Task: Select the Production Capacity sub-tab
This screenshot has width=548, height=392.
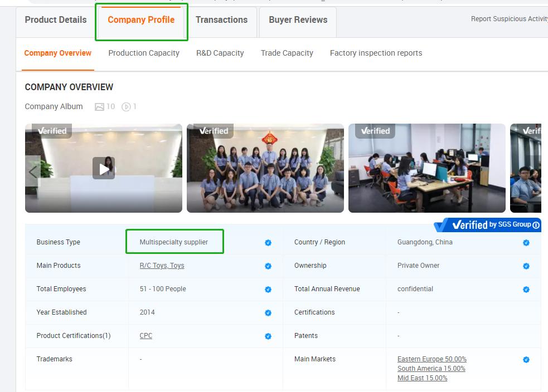Action: click(x=144, y=53)
